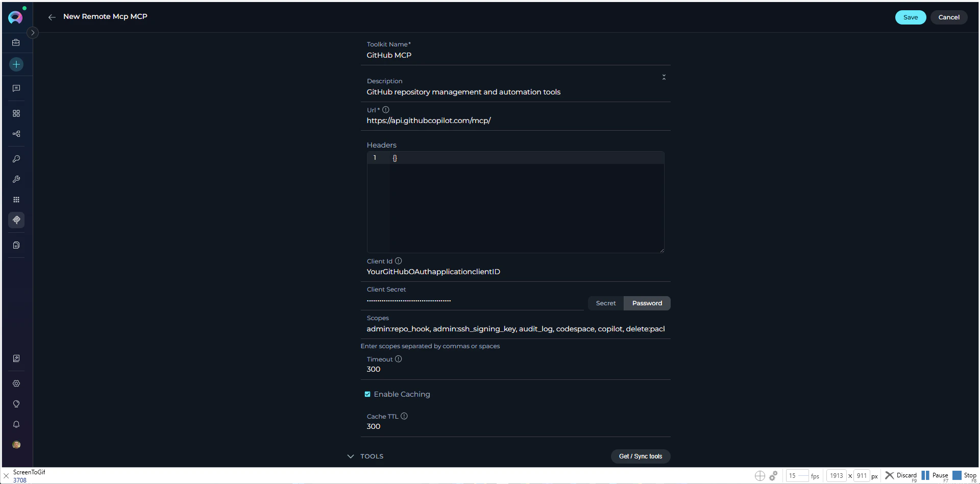
Task: Click the round plus create button
Action: (x=16, y=64)
